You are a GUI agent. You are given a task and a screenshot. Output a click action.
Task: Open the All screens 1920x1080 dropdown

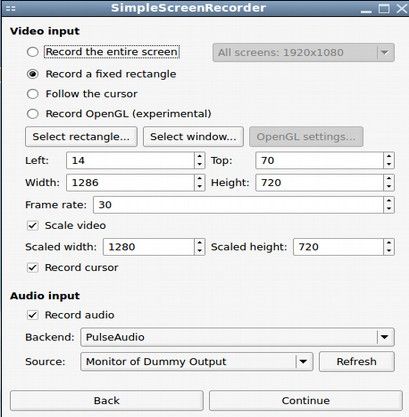coord(304,52)
